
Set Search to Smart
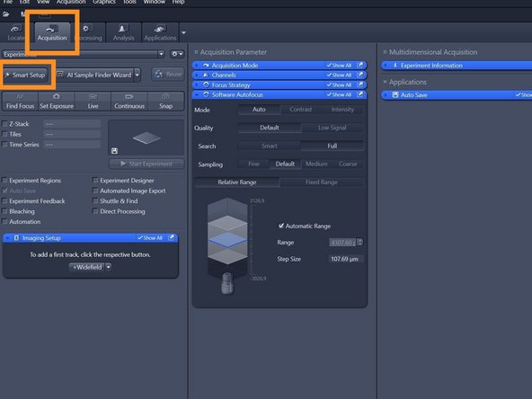tap(270, 146)
